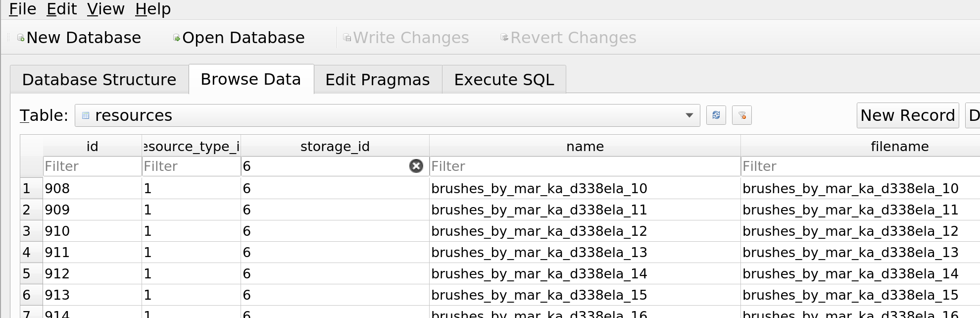Switch to the Execute SQL tab
The width and height of the screenshot is (980, 318).
tap(504, 80)
